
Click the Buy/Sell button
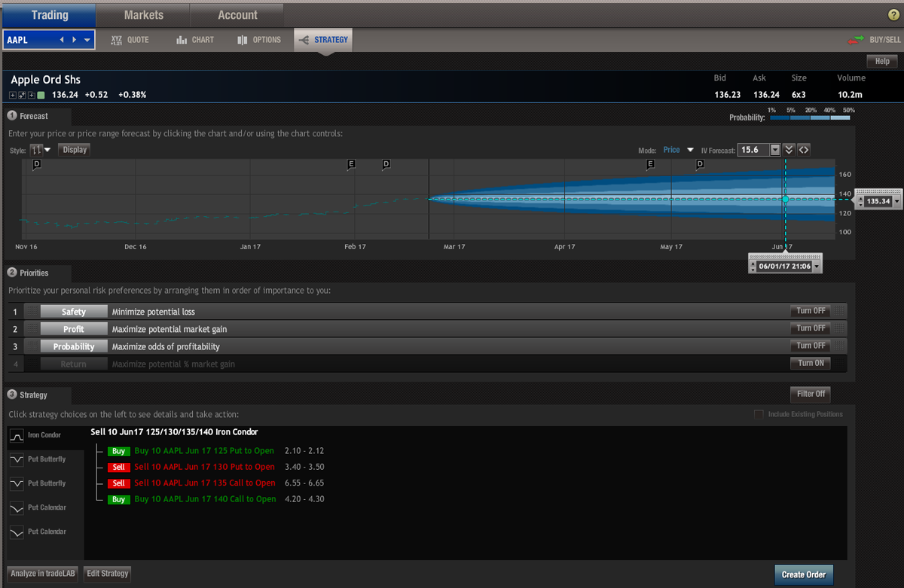pyautogui.click(x=874, y=40)
